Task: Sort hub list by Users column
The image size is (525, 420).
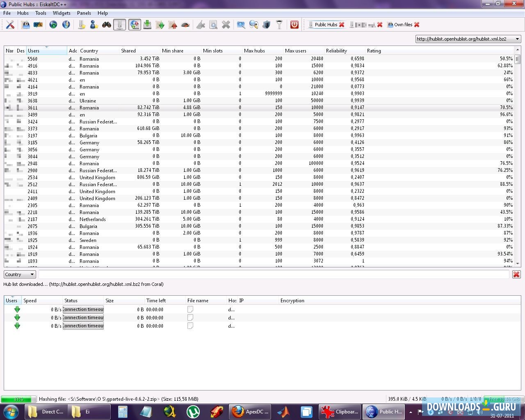Action: coord(46,51)
